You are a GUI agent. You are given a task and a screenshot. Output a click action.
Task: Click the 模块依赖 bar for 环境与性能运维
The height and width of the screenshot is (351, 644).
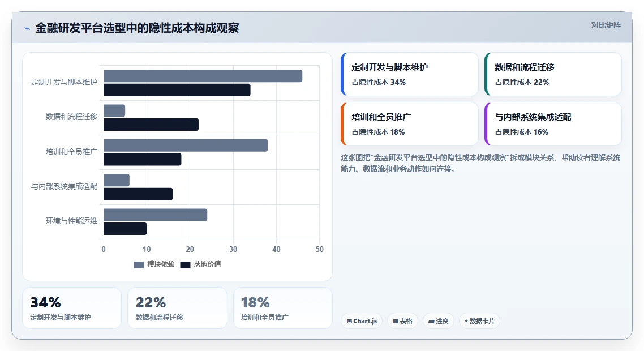(x=155, y=215)
